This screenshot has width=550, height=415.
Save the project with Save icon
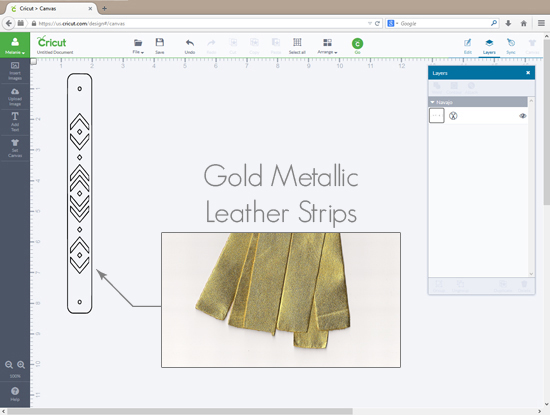(160, 46)
